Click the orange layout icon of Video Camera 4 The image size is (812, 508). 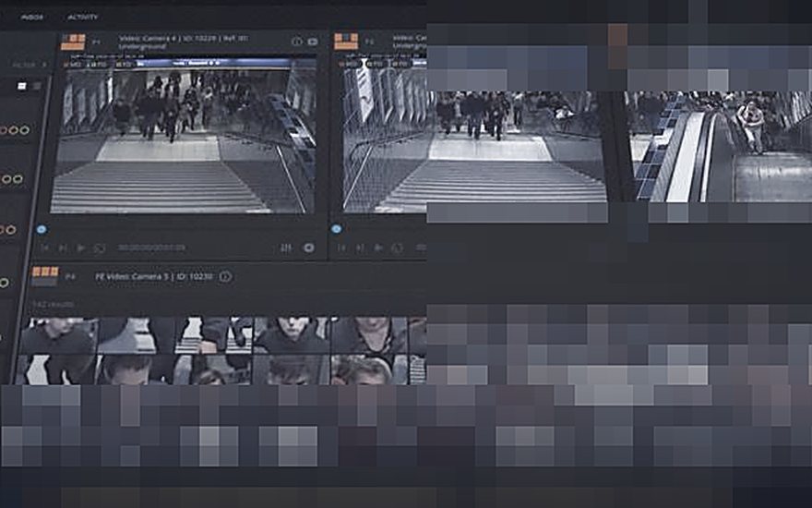(73, 42)
